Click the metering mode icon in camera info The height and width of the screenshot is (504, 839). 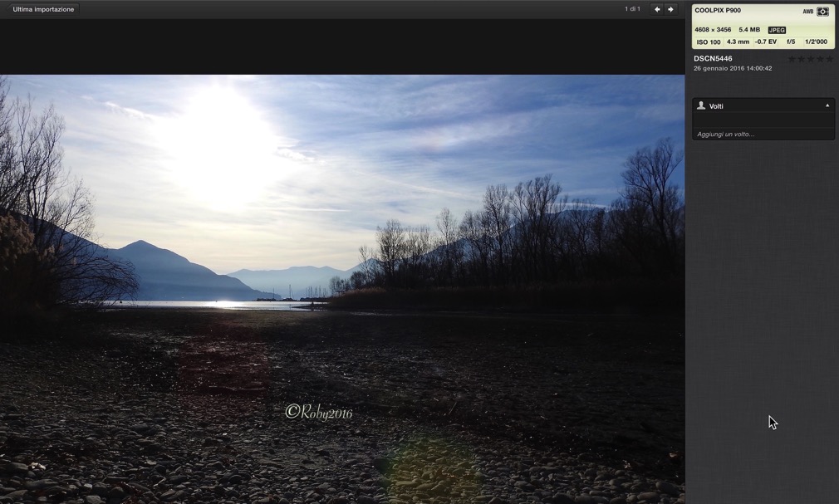[822, 12]
